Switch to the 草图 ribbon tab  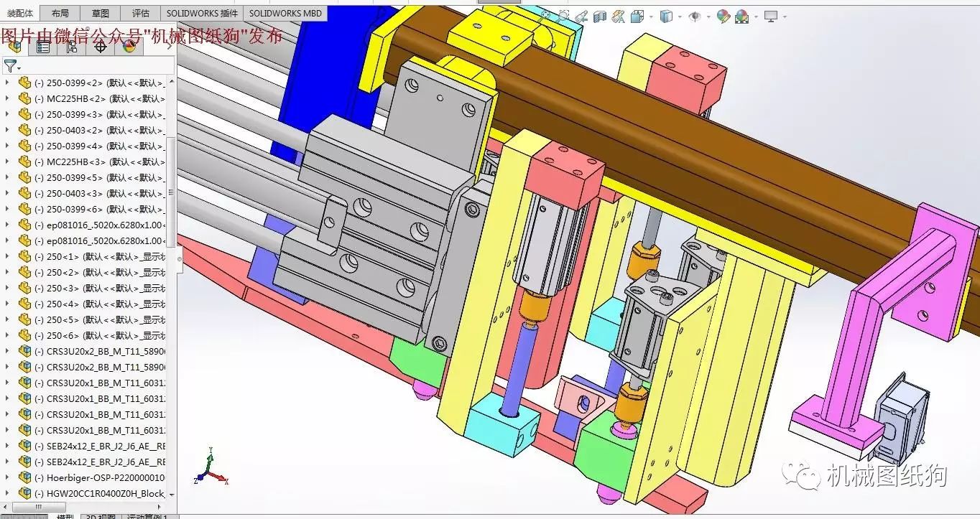(x=101, y=13)
